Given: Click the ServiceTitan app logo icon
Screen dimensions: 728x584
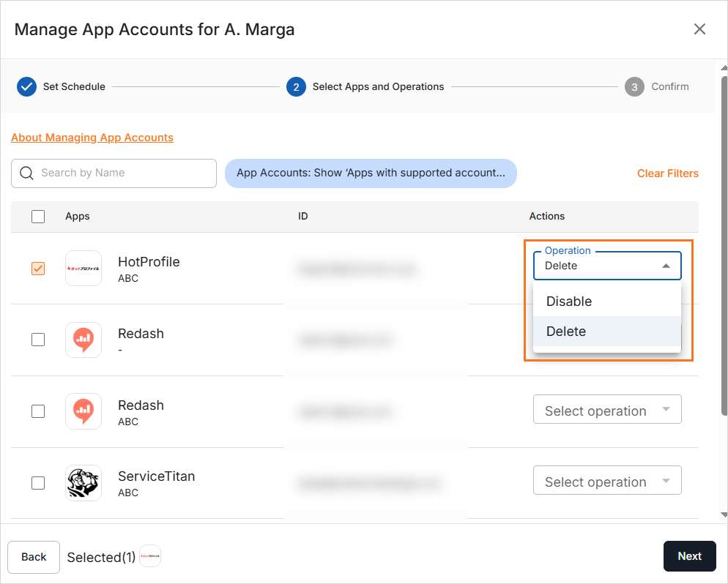Looking at the screenshot, I should [83, 483].
